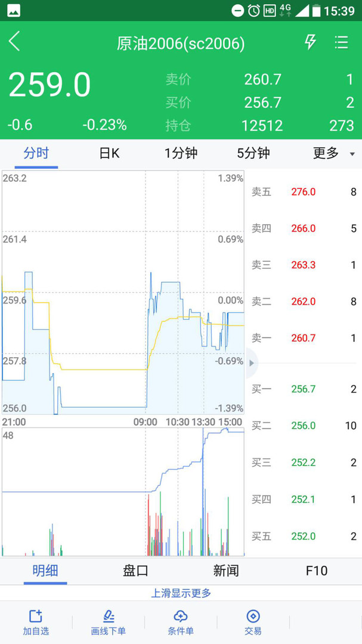Tap the lightning bolt quick-trade icon
The image size is (362, 644).
(x=310, y=42)
